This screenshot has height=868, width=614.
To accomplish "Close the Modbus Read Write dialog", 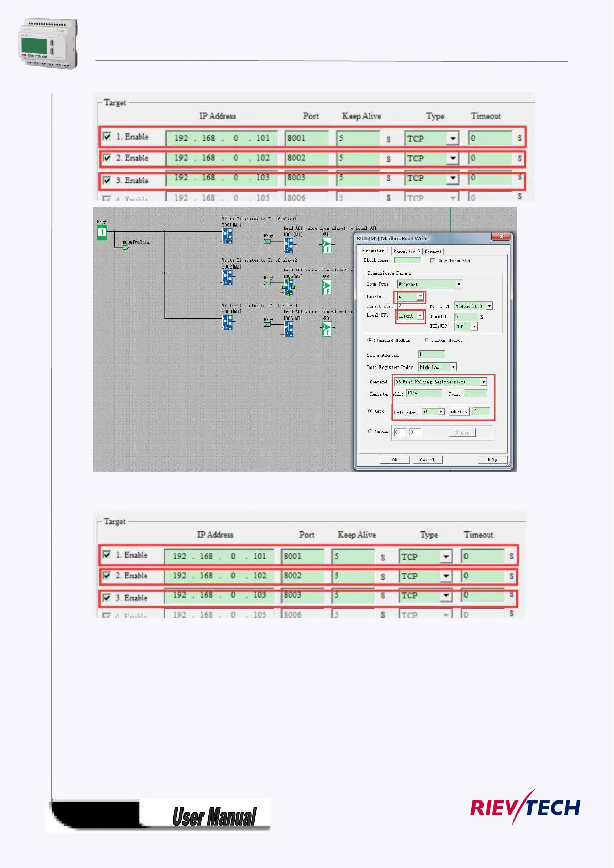I will coord(500,237).
